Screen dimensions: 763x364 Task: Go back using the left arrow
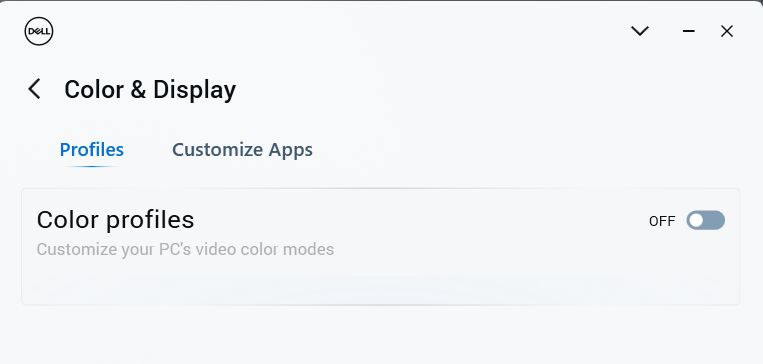point(34,89)
